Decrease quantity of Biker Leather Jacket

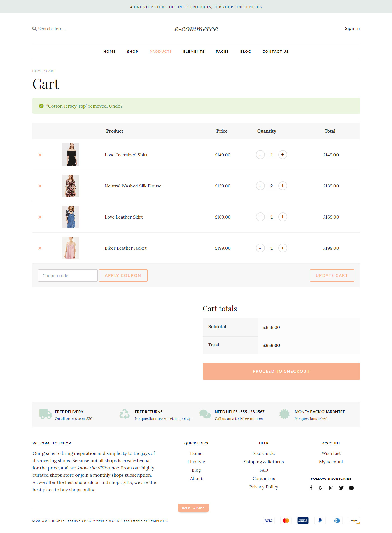click(x=260, y=248)
